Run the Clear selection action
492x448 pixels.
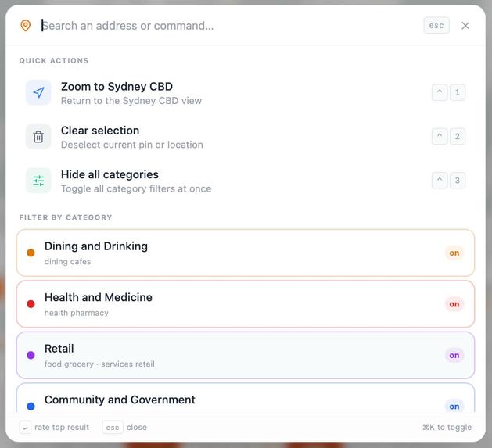tap(246, 137)
